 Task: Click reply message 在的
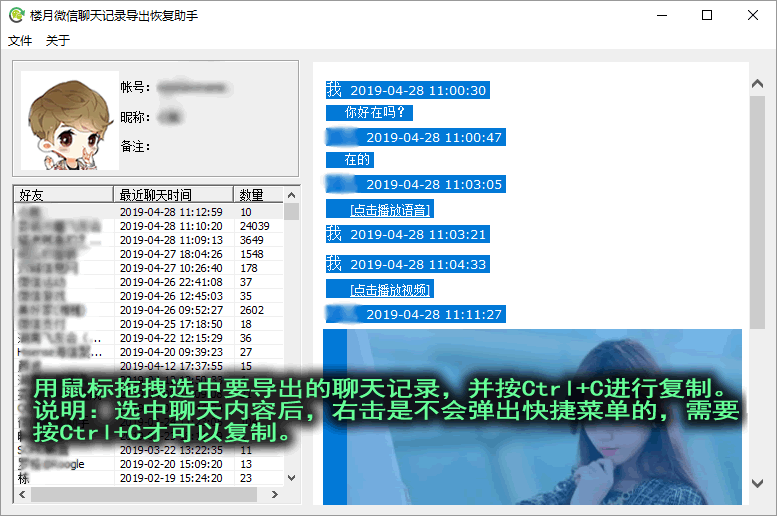pos(357,160)
